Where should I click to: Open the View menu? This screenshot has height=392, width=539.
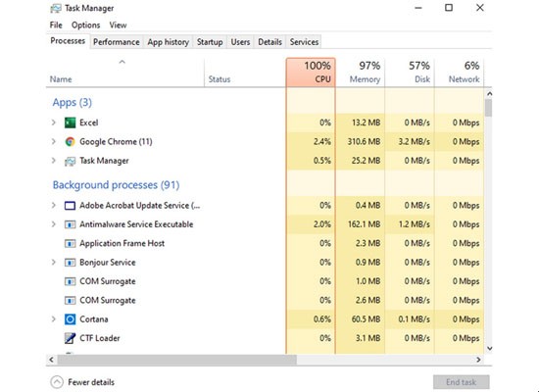(118, 25)
